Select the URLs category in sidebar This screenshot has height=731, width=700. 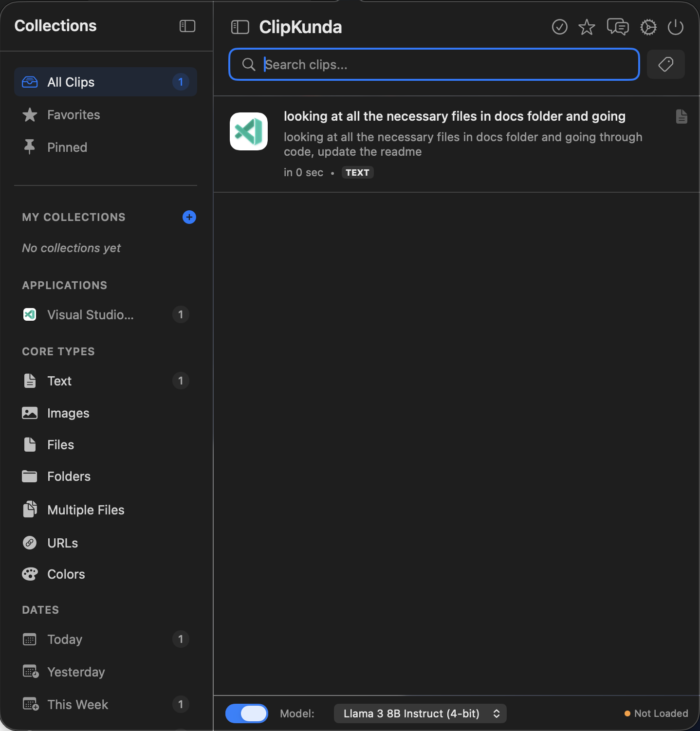point(62,543)
